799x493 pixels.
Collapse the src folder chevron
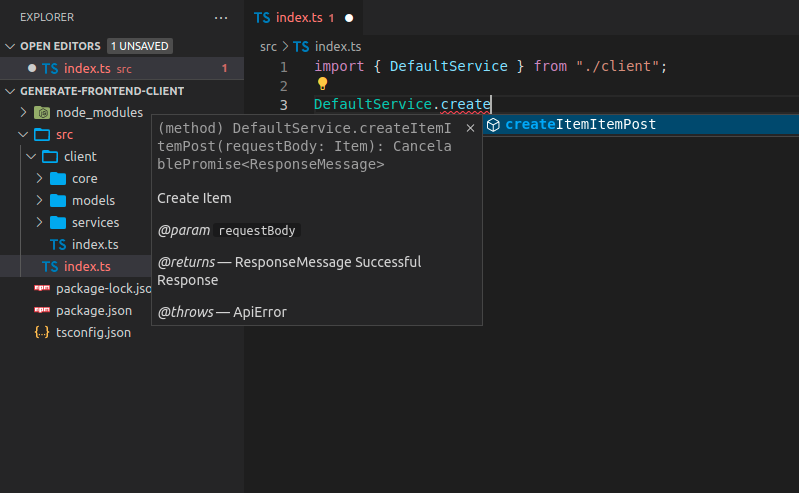tap(24, 135)
